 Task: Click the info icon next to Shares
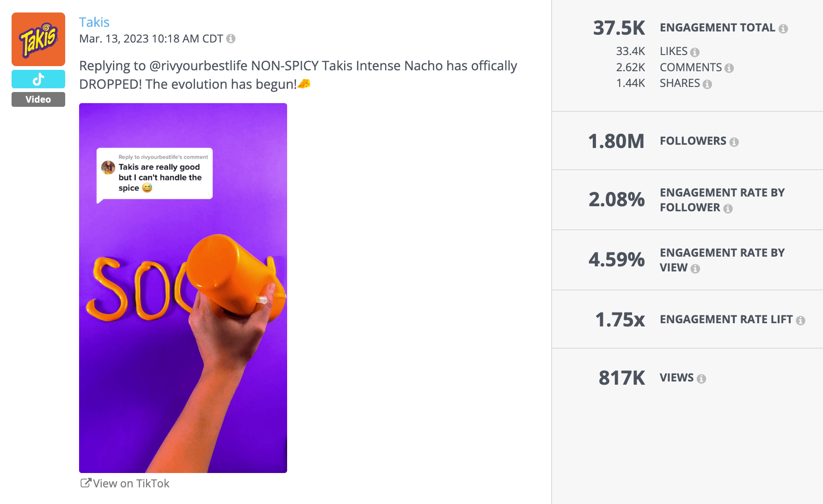(707, 84)
